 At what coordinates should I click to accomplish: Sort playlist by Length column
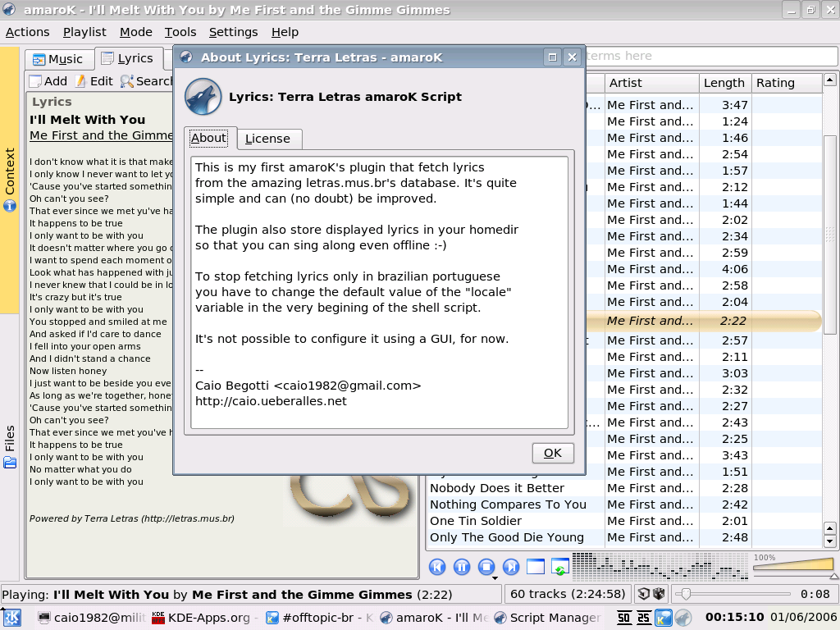click(x=725, y=83)
